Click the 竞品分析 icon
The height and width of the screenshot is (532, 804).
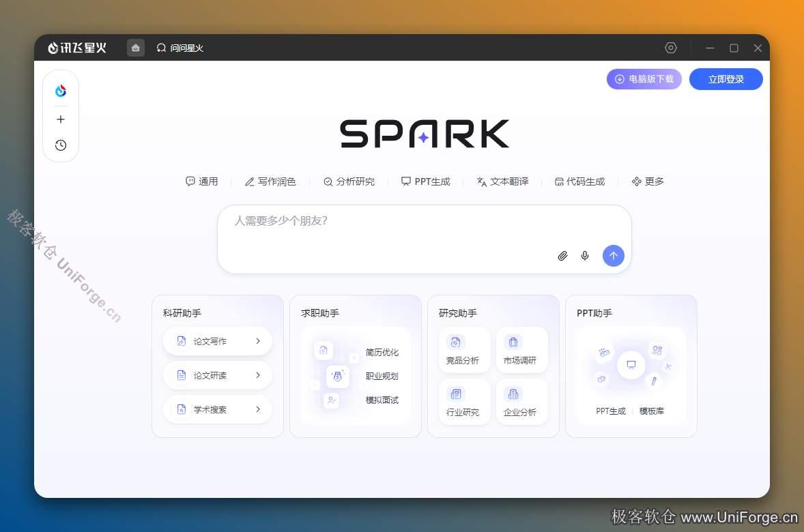455,342
